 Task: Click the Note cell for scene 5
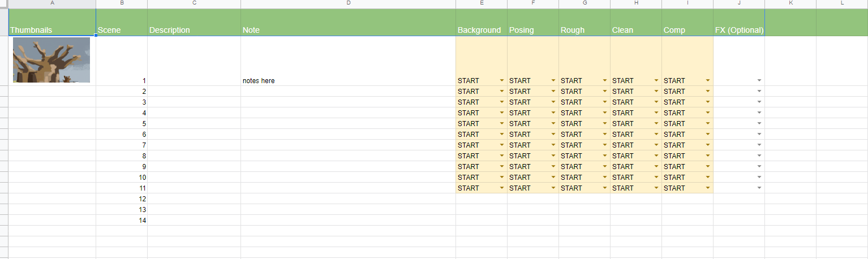tap(348, 124)
